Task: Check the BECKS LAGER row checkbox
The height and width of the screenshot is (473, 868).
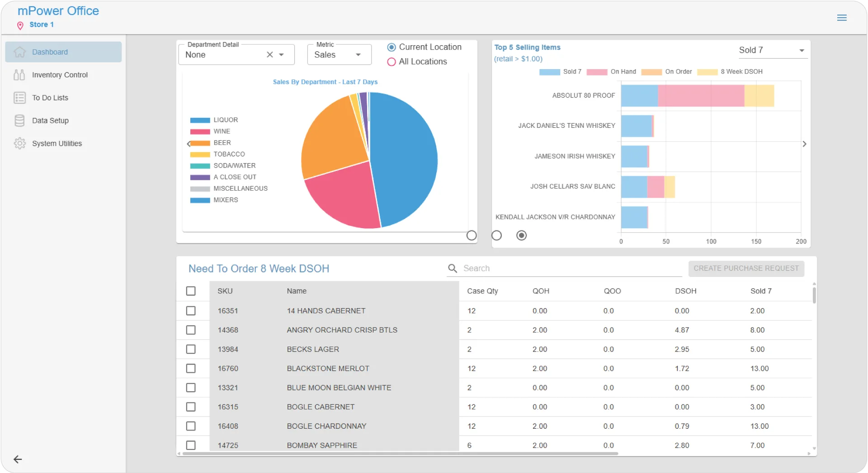Action: tap(191, 349)
